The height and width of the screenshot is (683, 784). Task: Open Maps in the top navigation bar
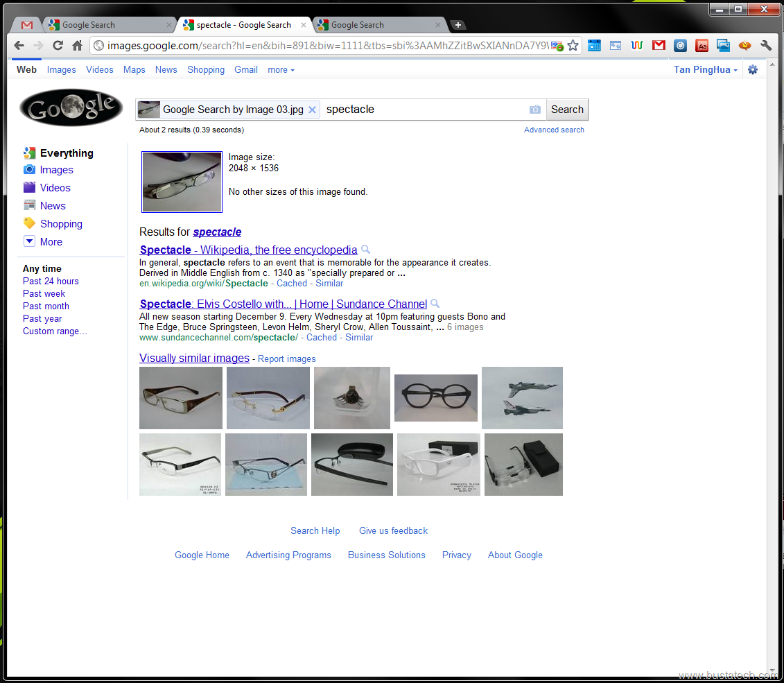tap(134, 70)
